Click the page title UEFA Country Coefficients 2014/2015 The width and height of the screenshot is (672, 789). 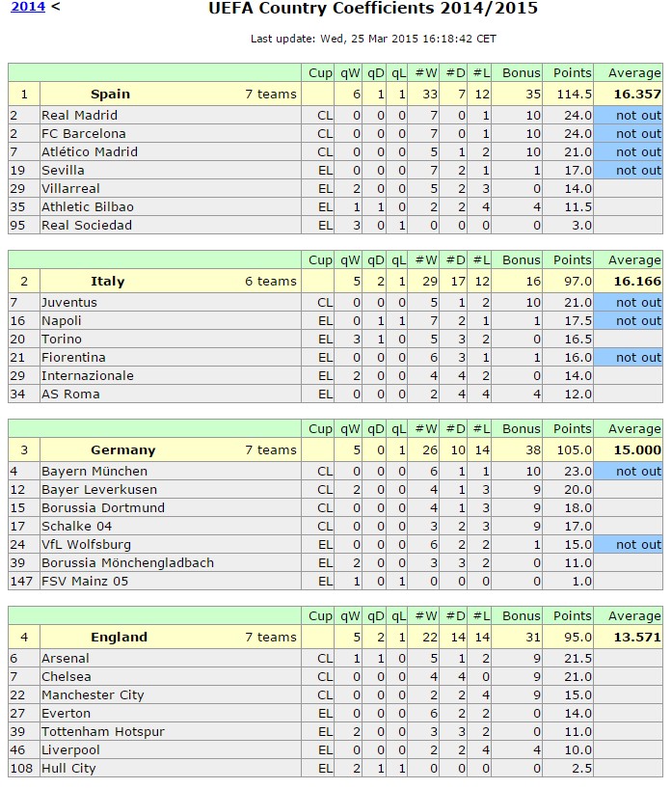coord(373,10)
